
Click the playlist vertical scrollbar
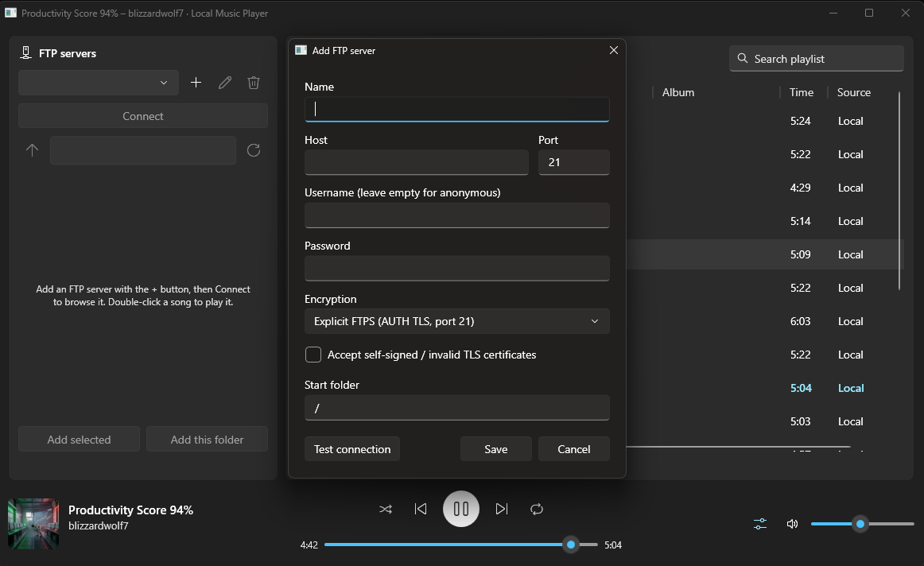pyautogui.click(x=899, y=191)
